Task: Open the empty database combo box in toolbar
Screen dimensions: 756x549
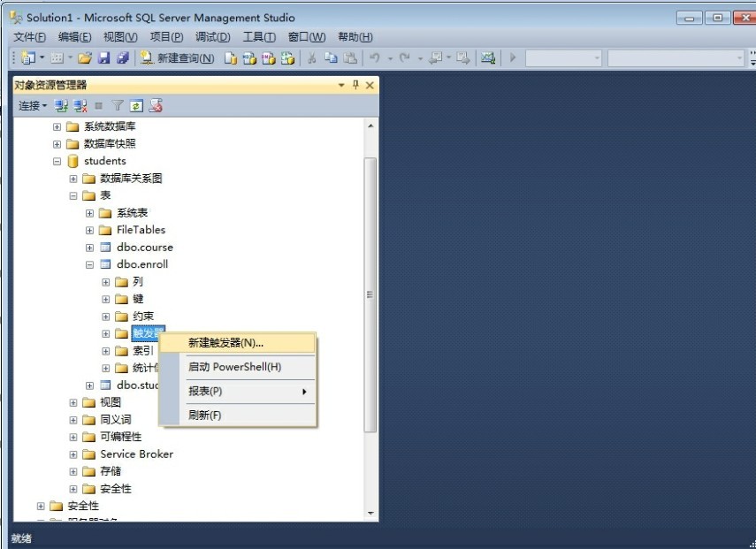Action: pos(563,58)
